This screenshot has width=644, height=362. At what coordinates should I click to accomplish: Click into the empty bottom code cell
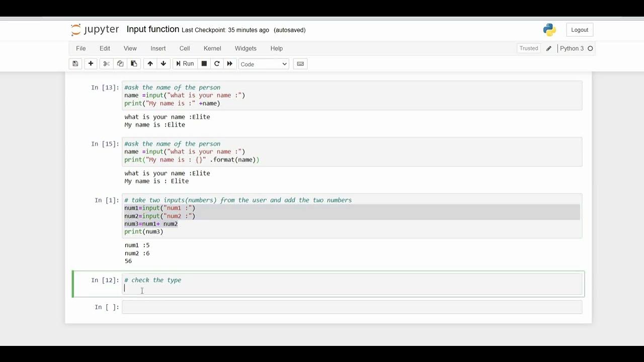pyautogui.click(x=352, y=307)
